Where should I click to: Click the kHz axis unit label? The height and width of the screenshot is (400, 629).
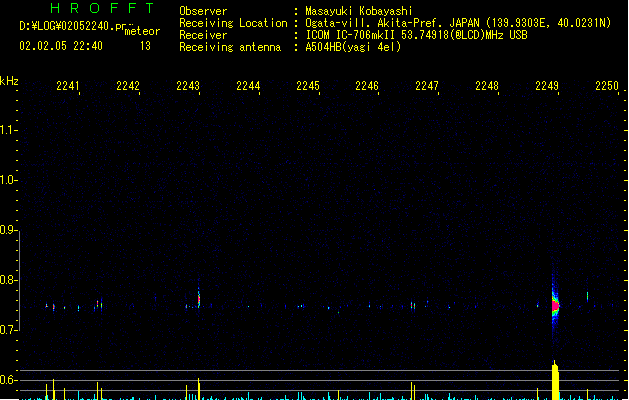9,81
